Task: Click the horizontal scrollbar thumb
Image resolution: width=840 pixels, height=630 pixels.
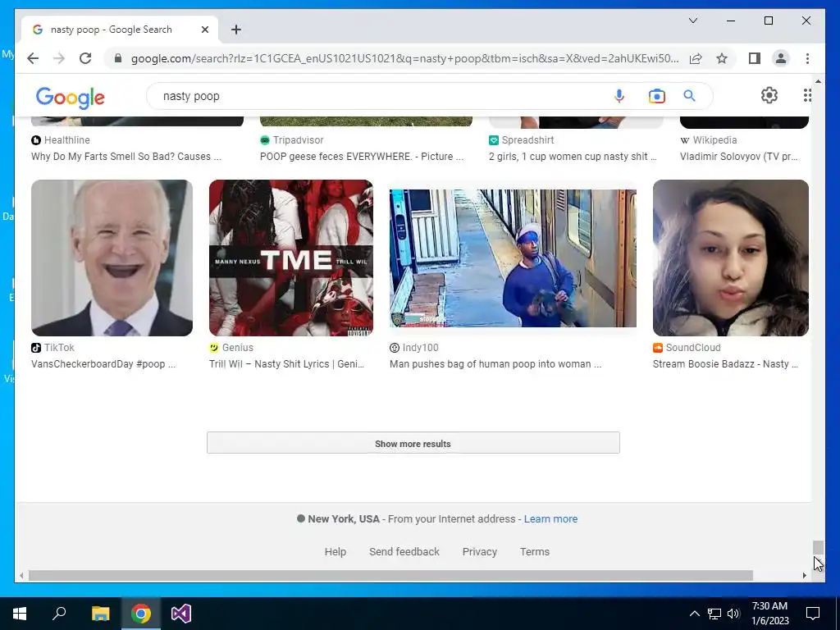Action: pos(390,575)
